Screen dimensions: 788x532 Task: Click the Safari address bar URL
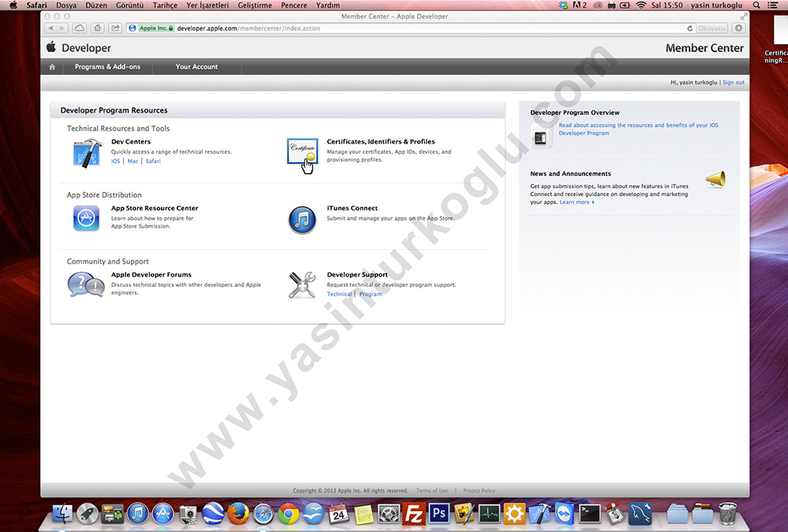tap(248, 28)
